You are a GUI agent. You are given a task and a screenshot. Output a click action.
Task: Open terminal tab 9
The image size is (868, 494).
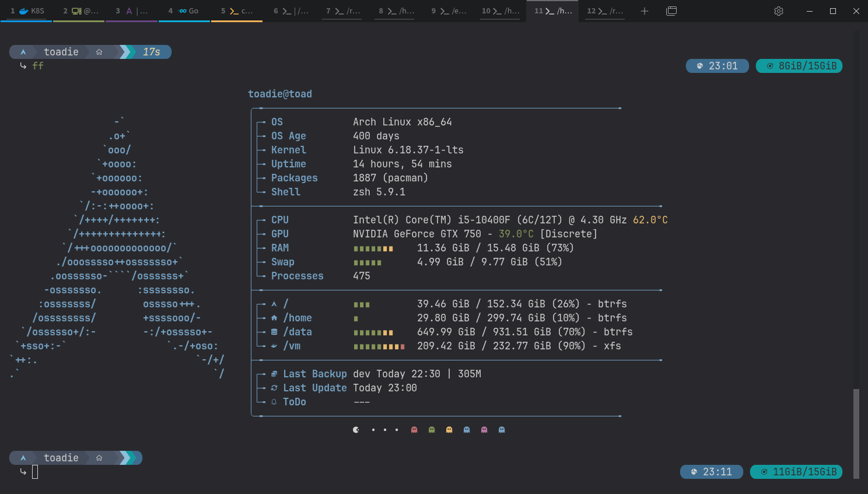(448, 11)
